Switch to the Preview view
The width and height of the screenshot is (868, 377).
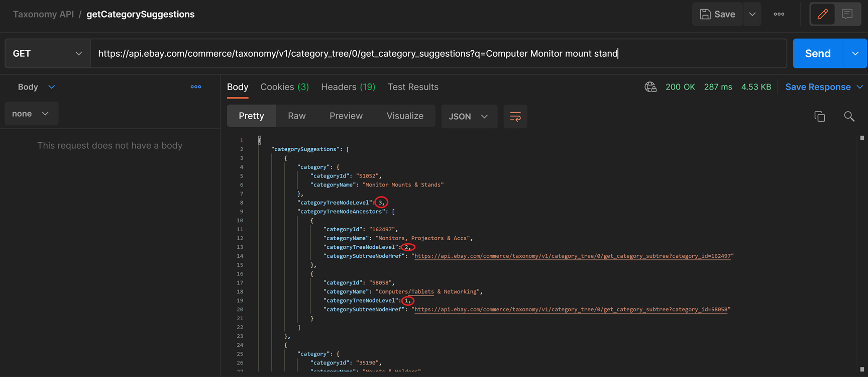[x=346, y=116]
